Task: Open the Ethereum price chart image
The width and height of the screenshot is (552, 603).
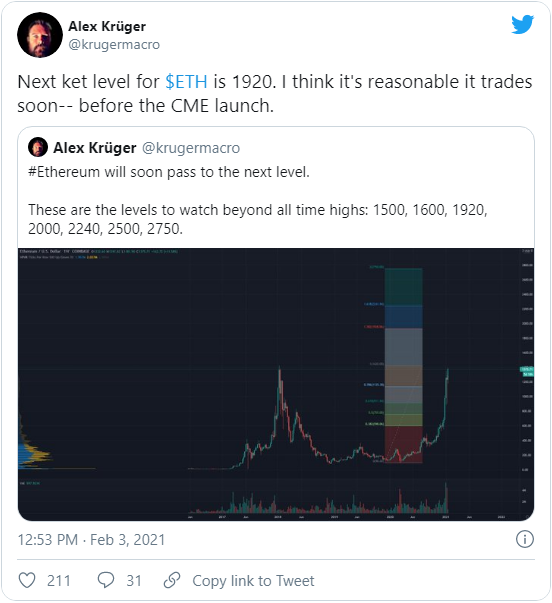Action: [x=276, y=384]
